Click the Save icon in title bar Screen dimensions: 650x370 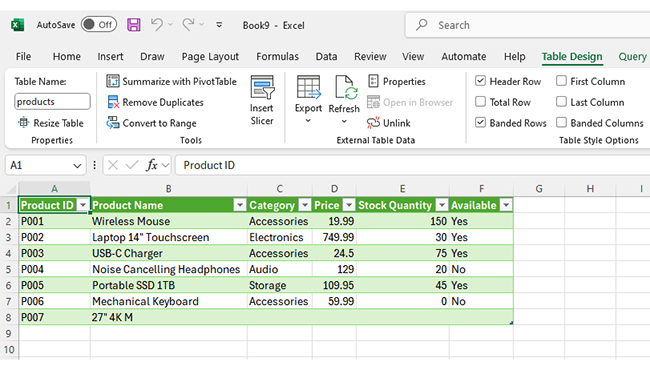(133, 25)
